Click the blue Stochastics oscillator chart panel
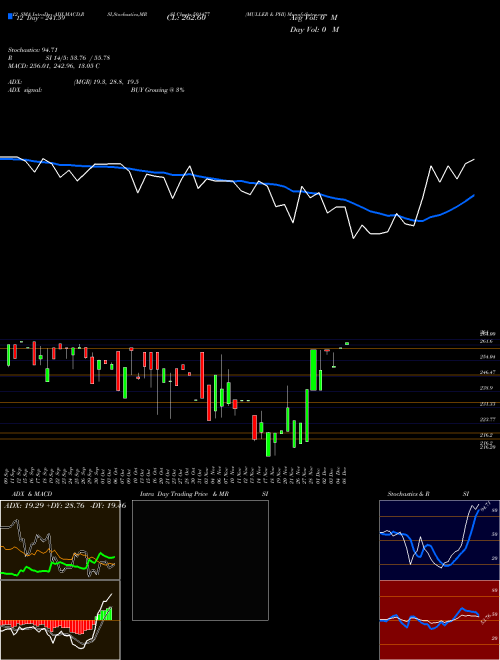The image size is (500, 660). (439, 540)
